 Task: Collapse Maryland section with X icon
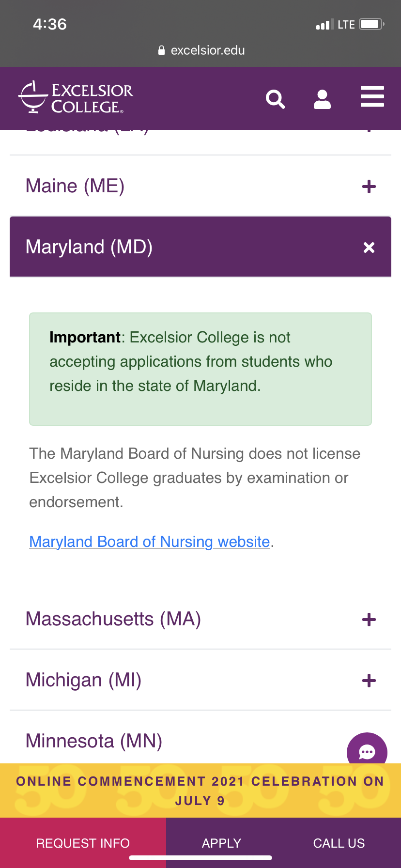pyautogui.click(x=369, y=248)
